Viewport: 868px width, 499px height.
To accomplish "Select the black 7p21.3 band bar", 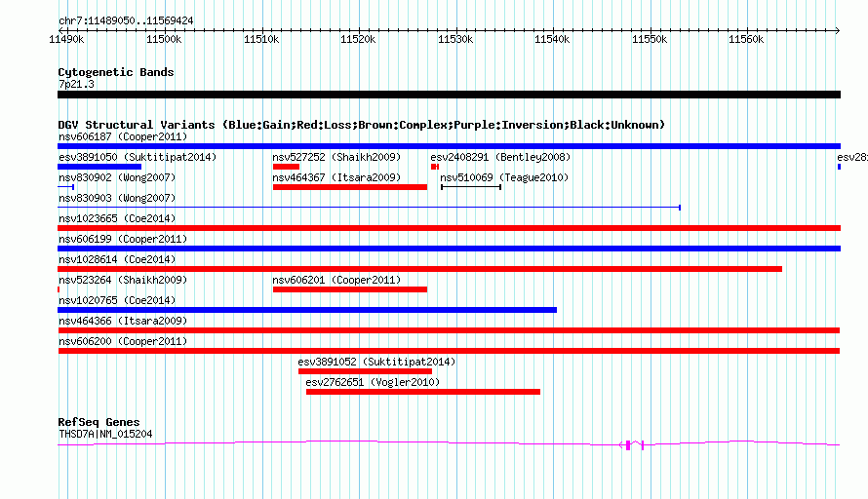I will pyautogui.click(x=449, y=95).
